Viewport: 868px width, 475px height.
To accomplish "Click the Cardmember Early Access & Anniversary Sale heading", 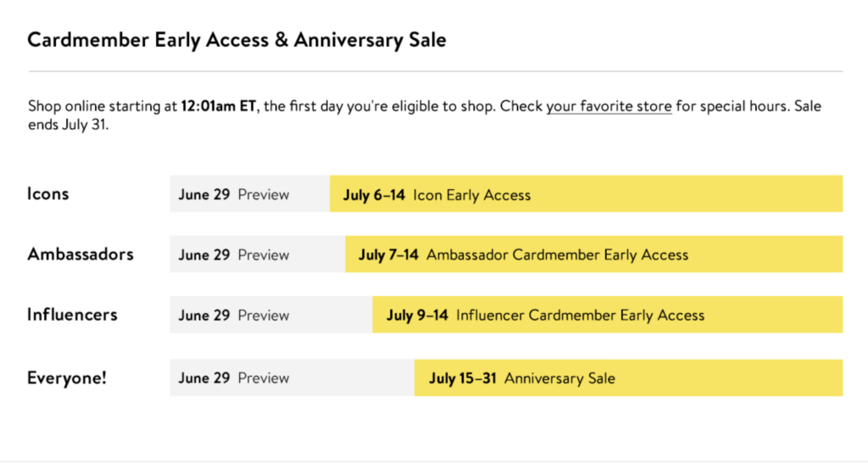I will [237, 40].
